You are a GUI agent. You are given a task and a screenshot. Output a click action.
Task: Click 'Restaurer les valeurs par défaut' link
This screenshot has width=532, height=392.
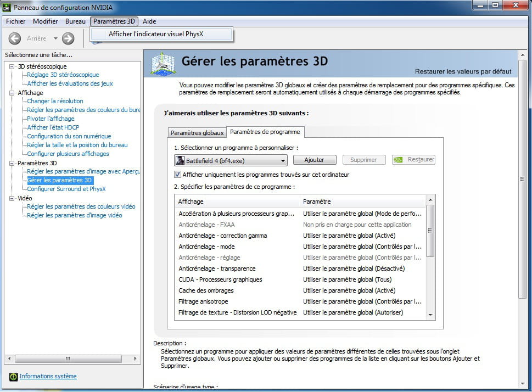463,71
